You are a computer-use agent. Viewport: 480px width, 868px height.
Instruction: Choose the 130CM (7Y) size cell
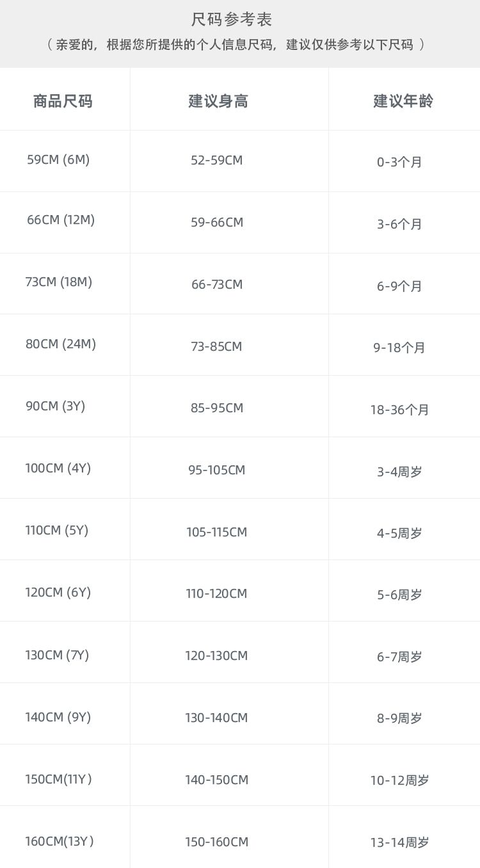pos(57,655)
